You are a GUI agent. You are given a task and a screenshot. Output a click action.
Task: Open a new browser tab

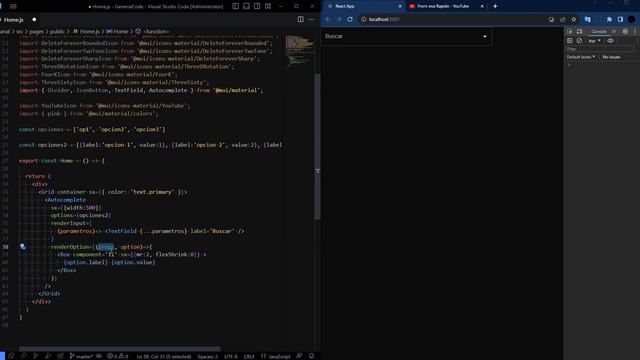click(495, 6)
